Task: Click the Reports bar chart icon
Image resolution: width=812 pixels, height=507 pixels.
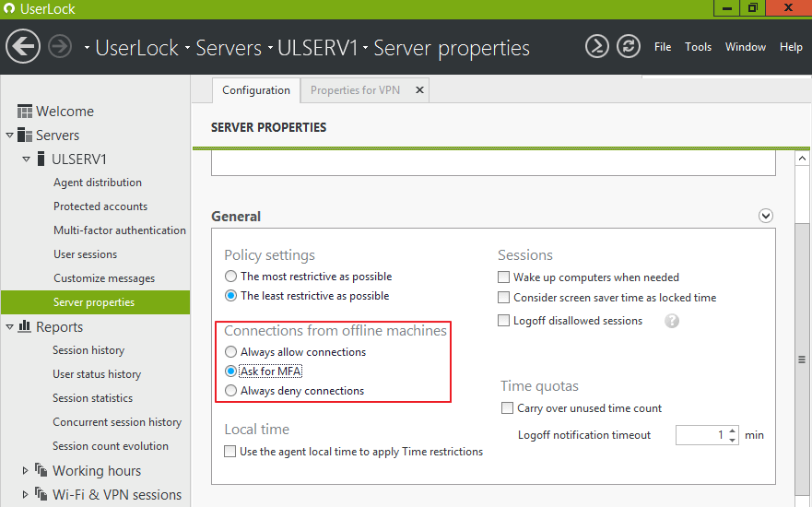Action: tap(24, 326)
